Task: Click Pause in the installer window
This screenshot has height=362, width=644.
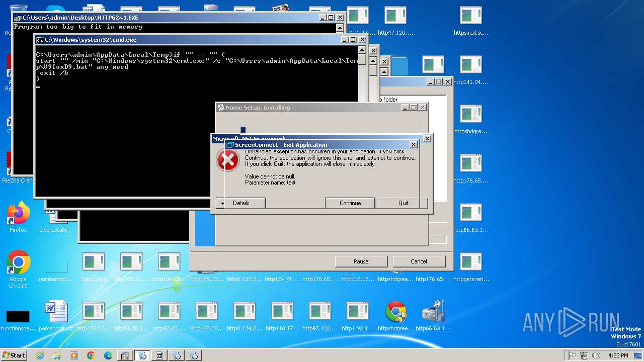Action: coord(361,261)
